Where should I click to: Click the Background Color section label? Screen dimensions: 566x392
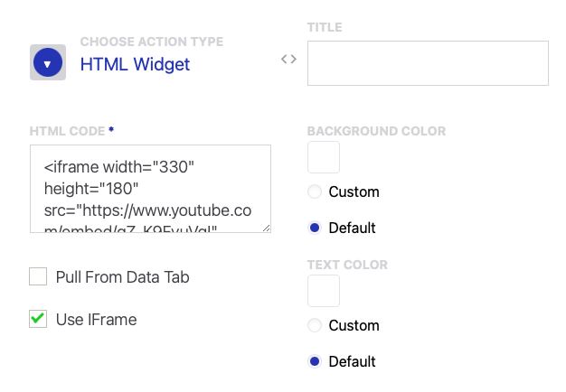click(x=376, y=131)
